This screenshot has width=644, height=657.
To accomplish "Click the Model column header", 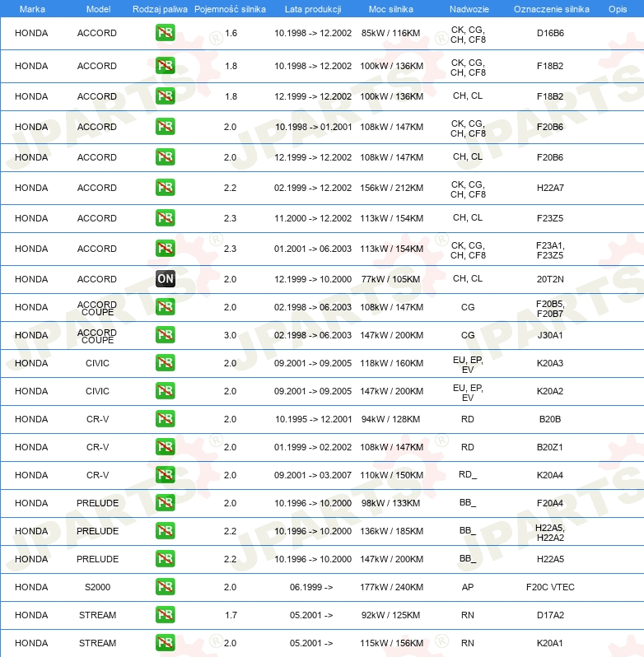I will (x=99, y=9).
